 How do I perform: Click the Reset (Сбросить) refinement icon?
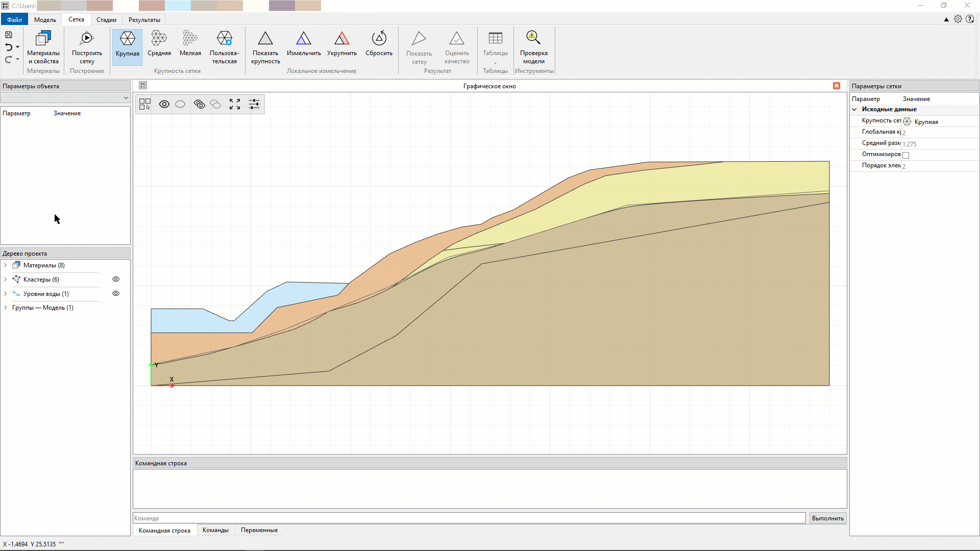(379, 39)
